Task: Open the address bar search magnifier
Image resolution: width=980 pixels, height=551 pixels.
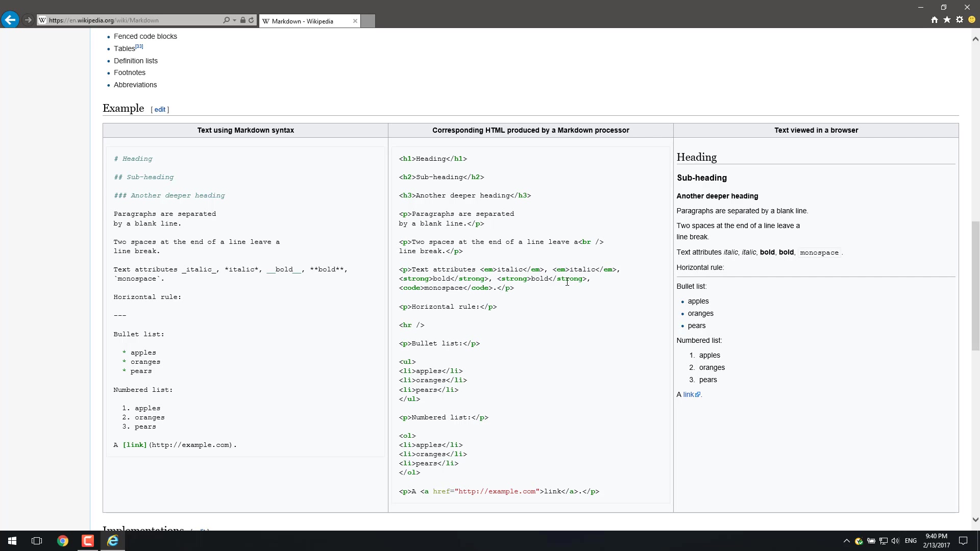Action: 226,20
